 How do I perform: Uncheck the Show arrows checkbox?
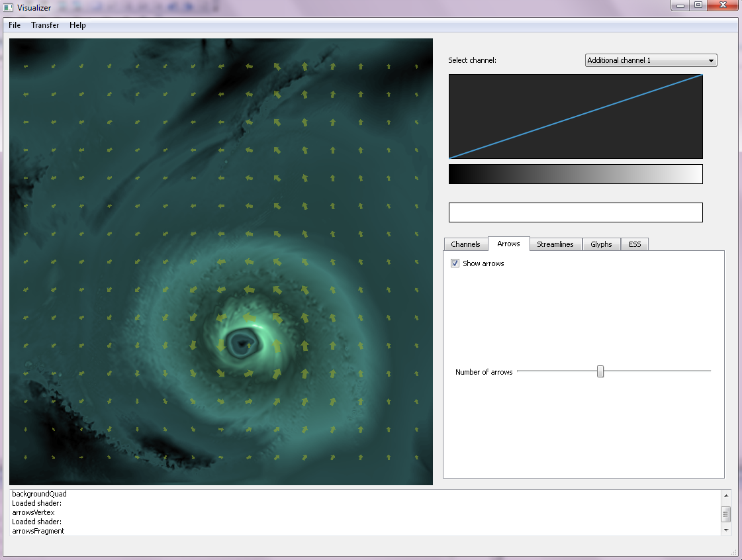[455, 263]
